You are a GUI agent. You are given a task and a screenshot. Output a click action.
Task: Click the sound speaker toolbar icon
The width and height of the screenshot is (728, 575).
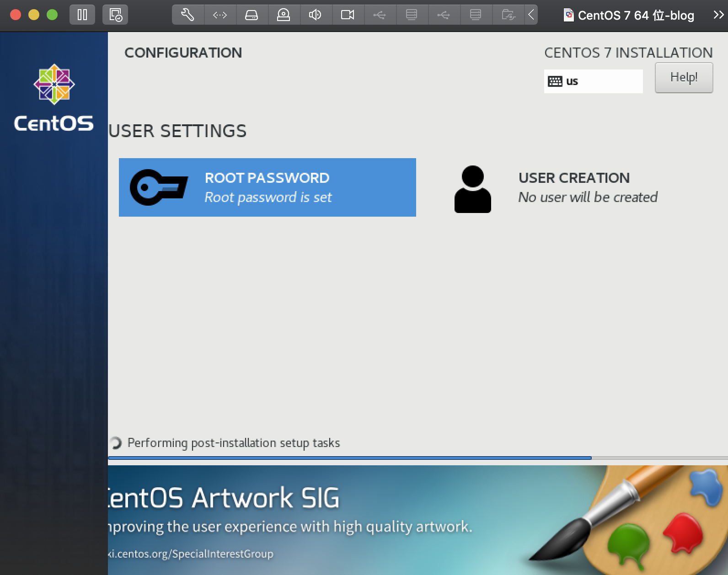click(316, 15)
